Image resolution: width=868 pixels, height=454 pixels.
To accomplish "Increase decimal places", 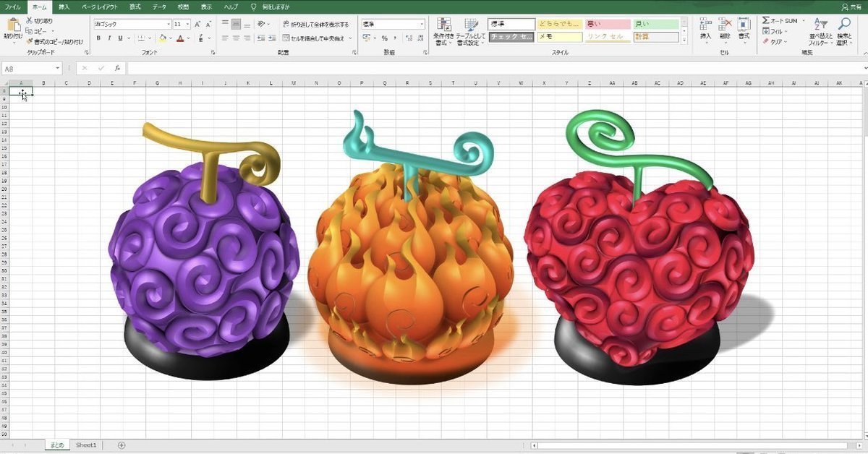I will pyautogui.click(x=409, y=38).
